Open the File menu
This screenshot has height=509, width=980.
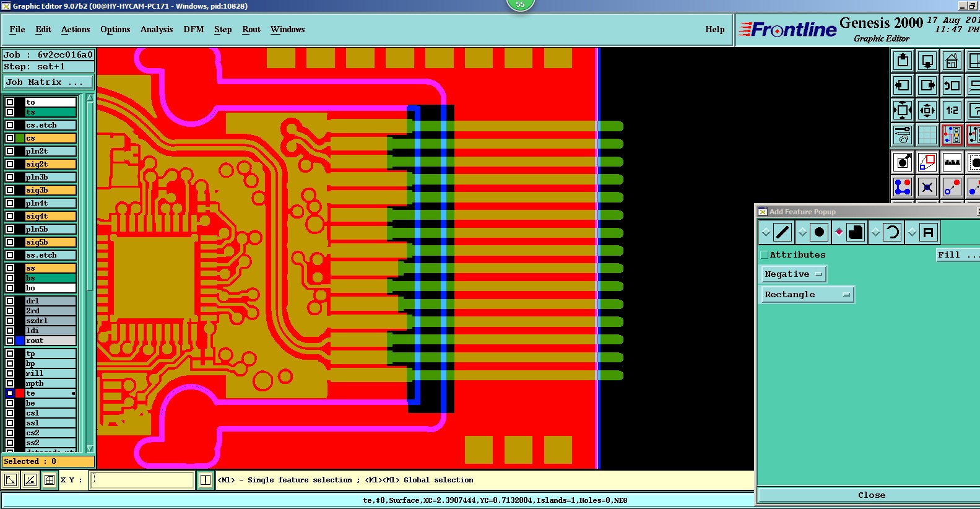point(17,29)
